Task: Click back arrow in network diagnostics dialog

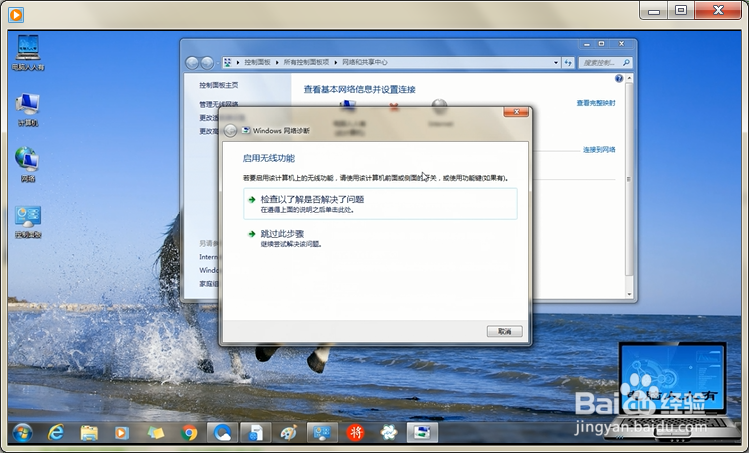Action: point(230,130)
